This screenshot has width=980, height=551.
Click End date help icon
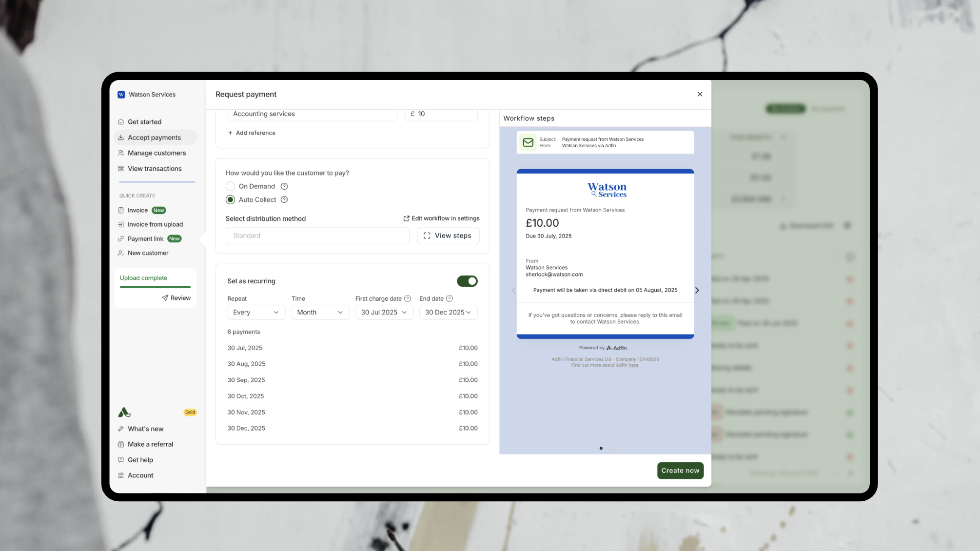[450, 298]
